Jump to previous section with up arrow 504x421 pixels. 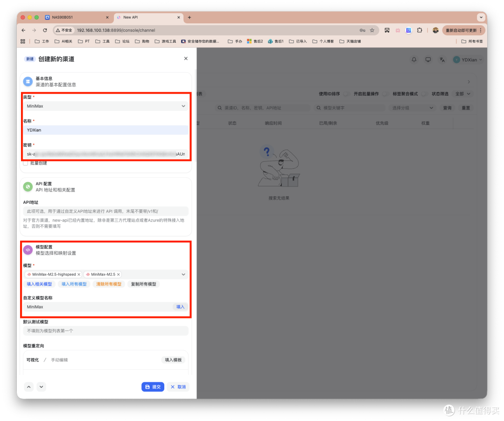pos(29,386)
